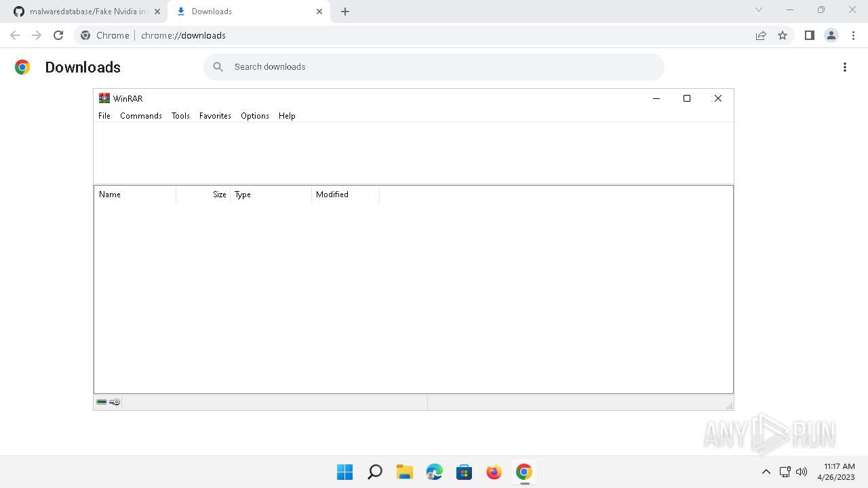Open Windows taskbar search
The height and width of the screenshot is (488, 868).
click(375, 472)
